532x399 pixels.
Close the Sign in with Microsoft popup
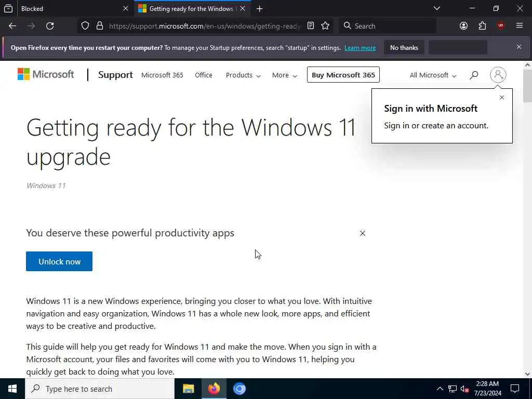tap(502, 98)
